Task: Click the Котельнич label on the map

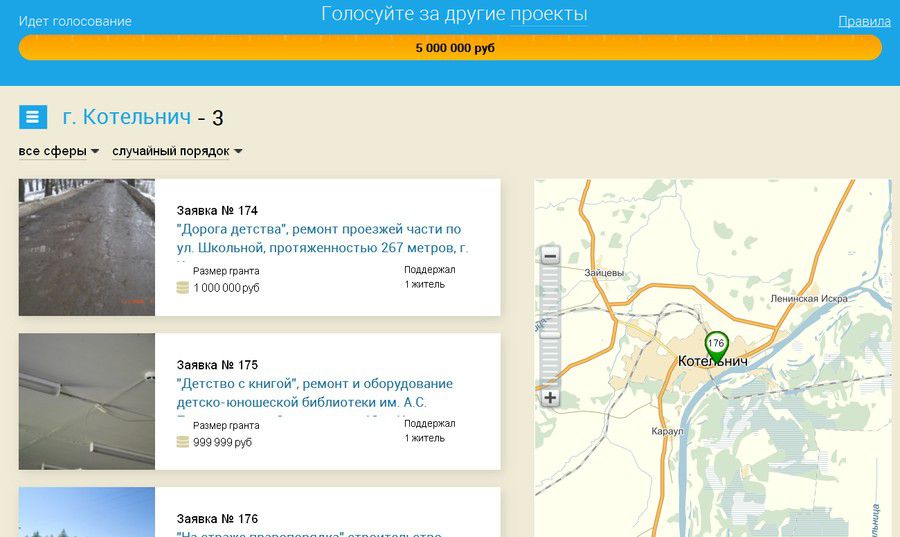Action: pyautogui.click(x=712, y=361)
